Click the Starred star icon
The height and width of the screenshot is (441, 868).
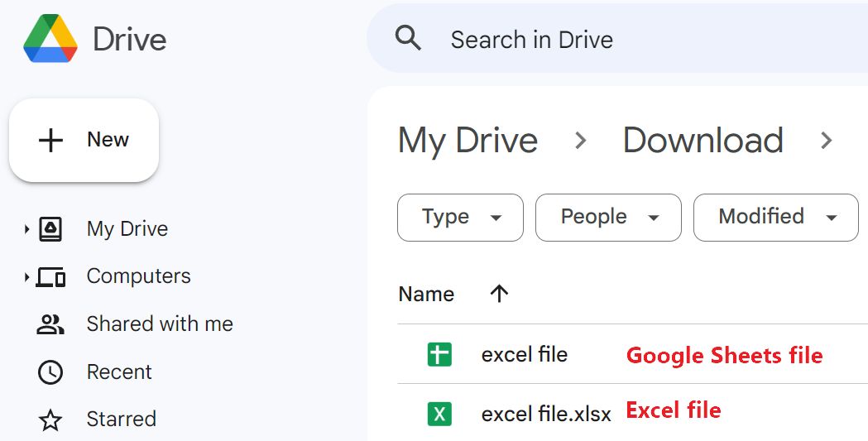(x=50, y=420)
